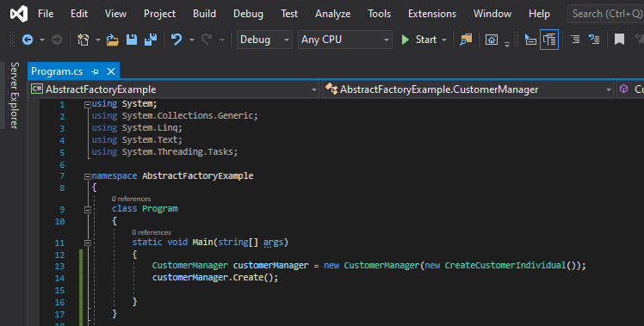Open the Any CPU platform dropdown

pos(345,40)
